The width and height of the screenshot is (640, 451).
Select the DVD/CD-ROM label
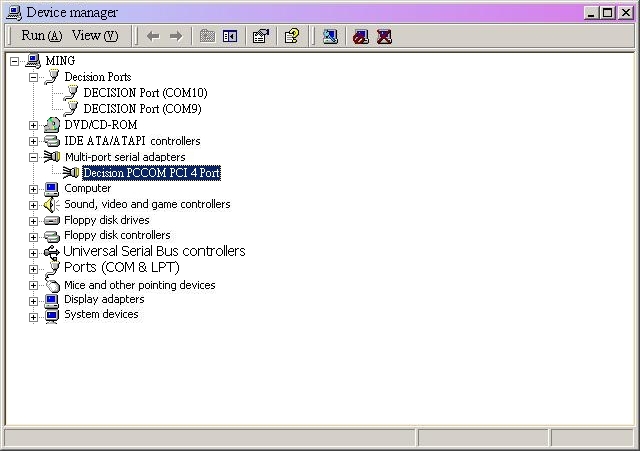(x=101, y=125)
